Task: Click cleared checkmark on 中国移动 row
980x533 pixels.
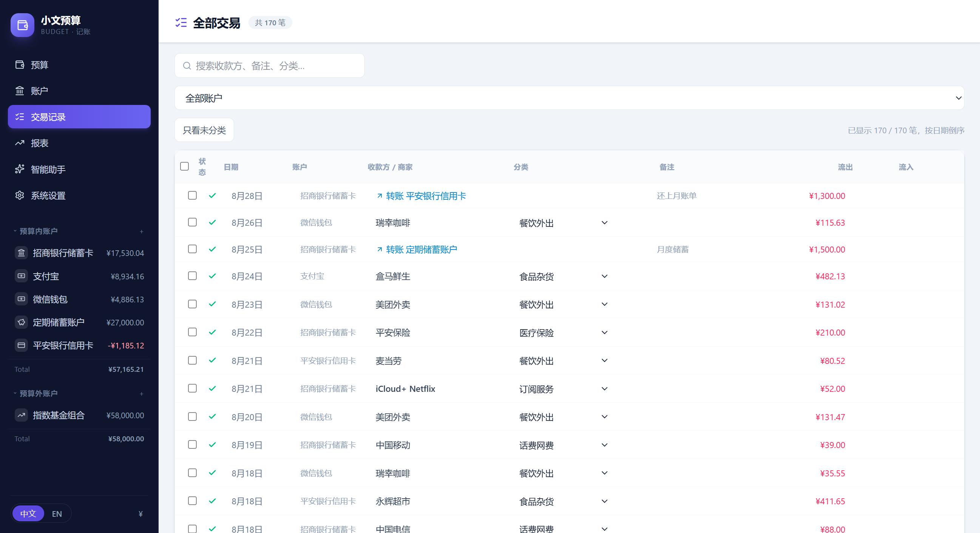Action: 212,445
